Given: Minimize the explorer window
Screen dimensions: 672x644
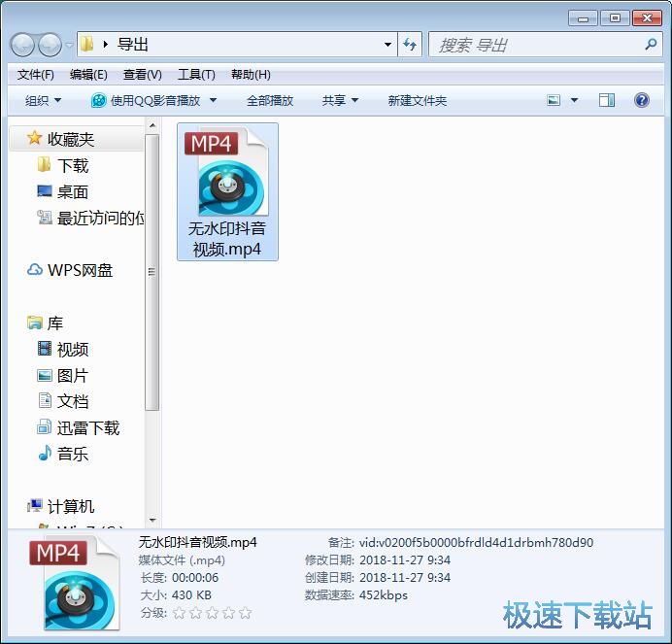Looking at the screenshot, I should click(x=583, y=18).
